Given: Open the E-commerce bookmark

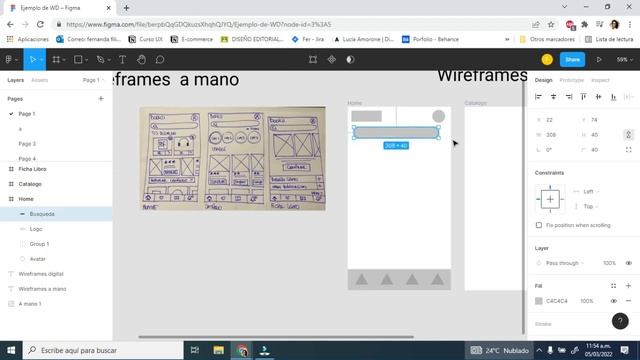Looking at the screenshot, I should 192,39.
